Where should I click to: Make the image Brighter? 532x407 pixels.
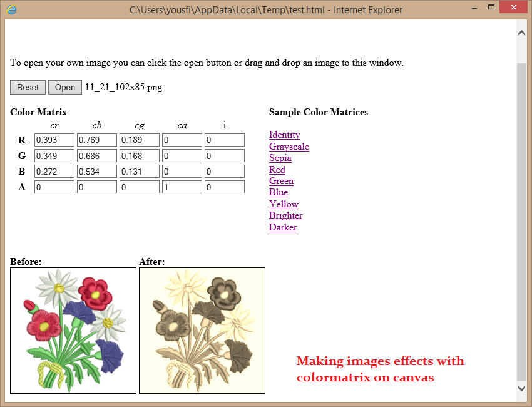coord(285,215)
